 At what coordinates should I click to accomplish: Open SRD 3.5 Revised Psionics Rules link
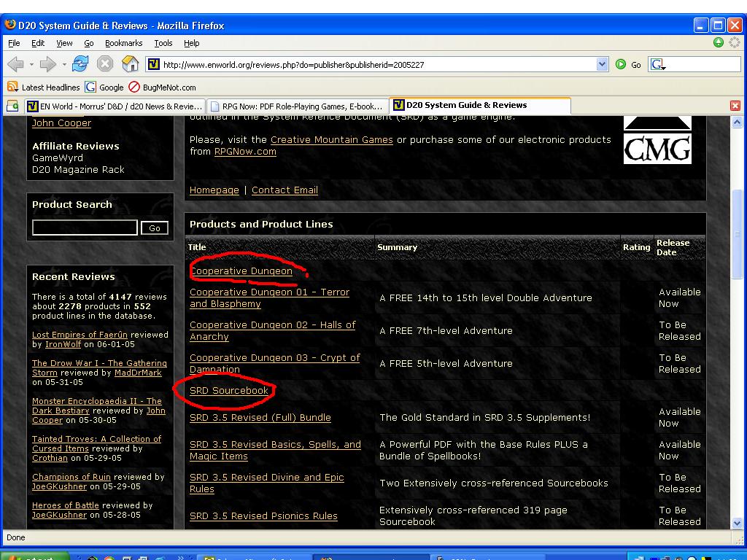coord(263,516)
